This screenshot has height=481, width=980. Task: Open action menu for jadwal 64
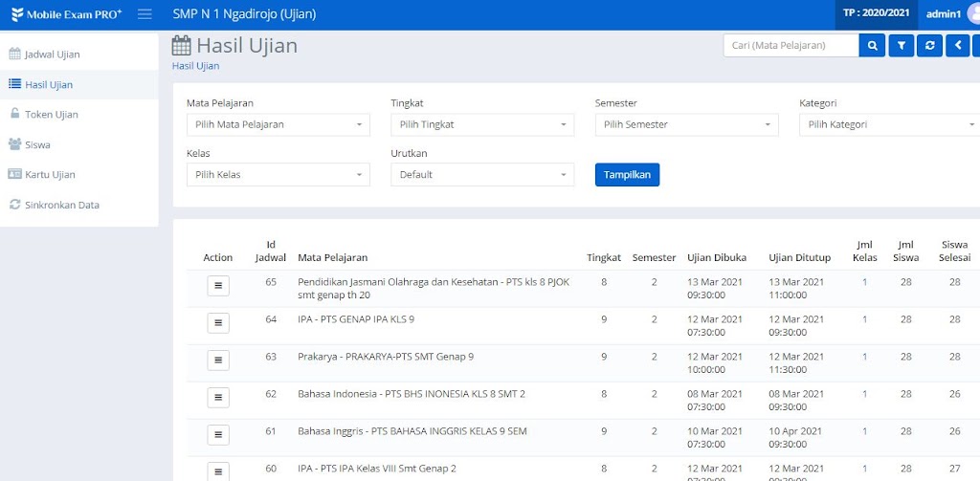218,322
